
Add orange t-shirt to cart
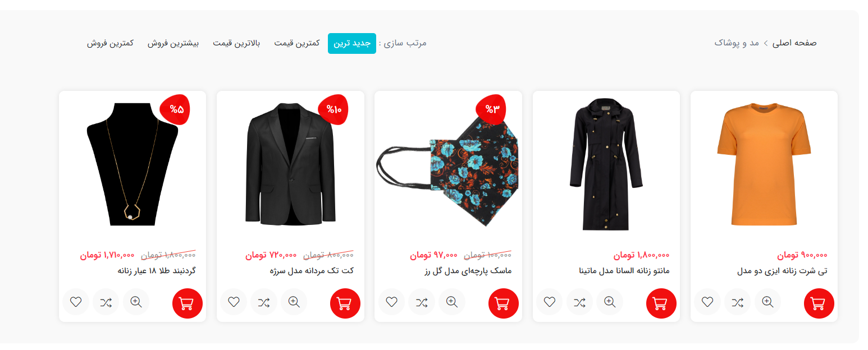819,303
